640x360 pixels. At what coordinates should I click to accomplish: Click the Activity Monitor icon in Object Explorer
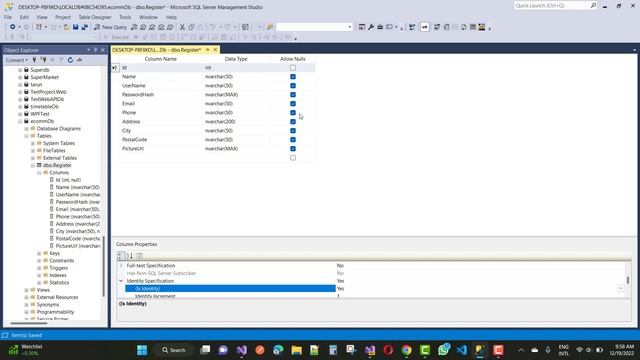coord(80,60)
